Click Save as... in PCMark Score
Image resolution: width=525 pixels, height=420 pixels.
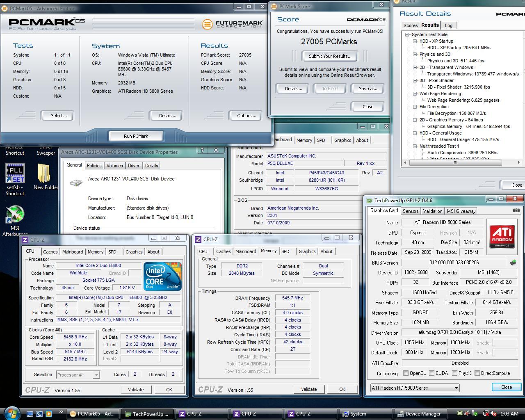pos(368,89)
